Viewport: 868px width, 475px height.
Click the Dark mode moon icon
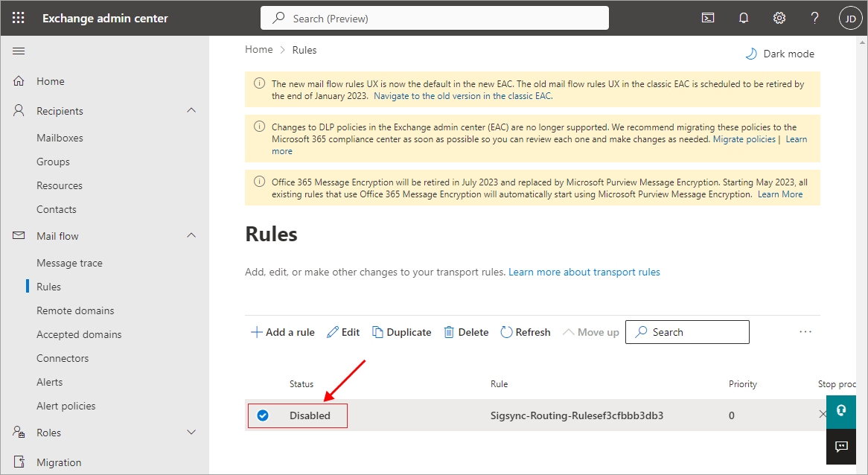[x=751, y=54]
